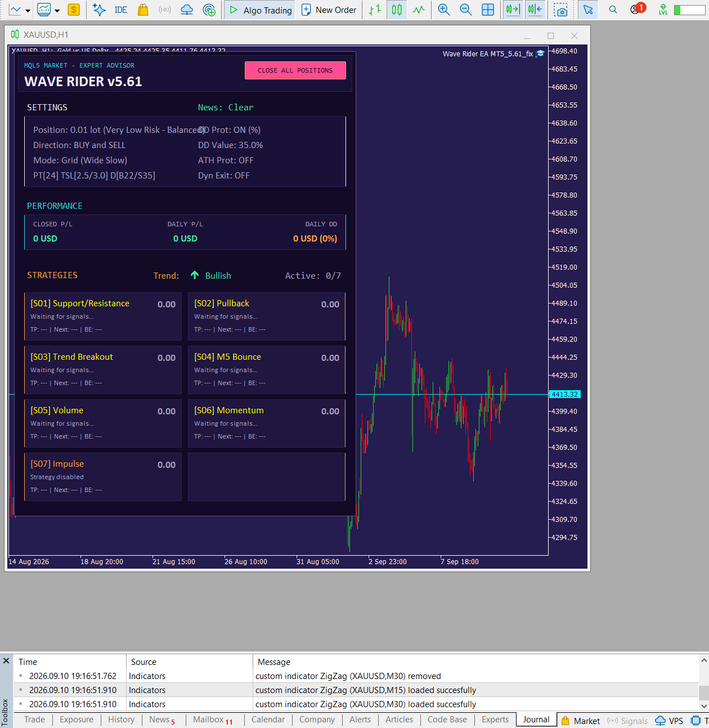Image resolution: width=709 pixels, height=728 pixels.
Task: Click the journal scroll up arrow
Action: 704,660
